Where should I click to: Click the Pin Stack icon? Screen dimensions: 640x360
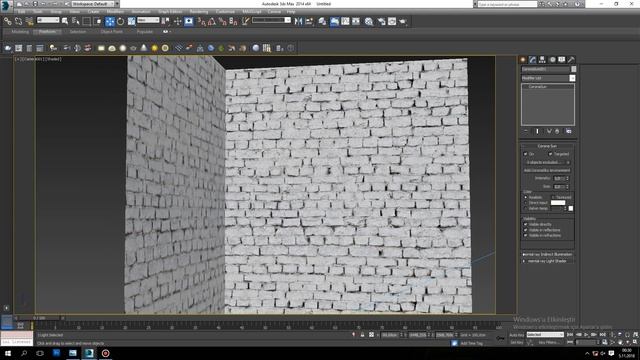[526, 131]
